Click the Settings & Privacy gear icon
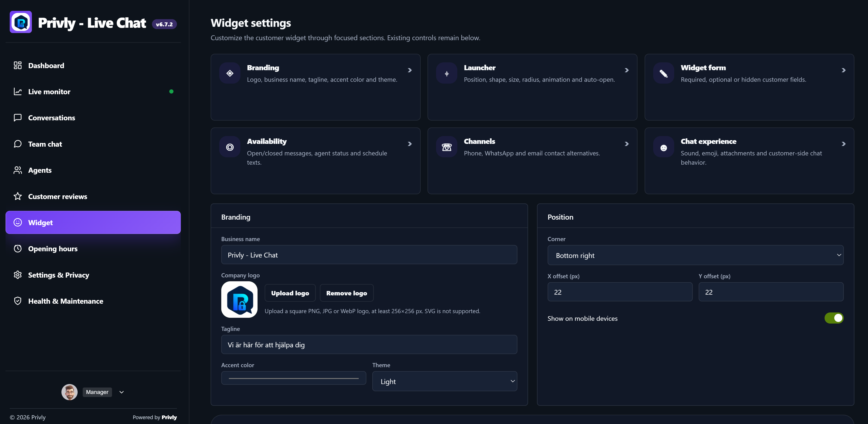Viewport: 868px width, 424px height. point(18,275)
